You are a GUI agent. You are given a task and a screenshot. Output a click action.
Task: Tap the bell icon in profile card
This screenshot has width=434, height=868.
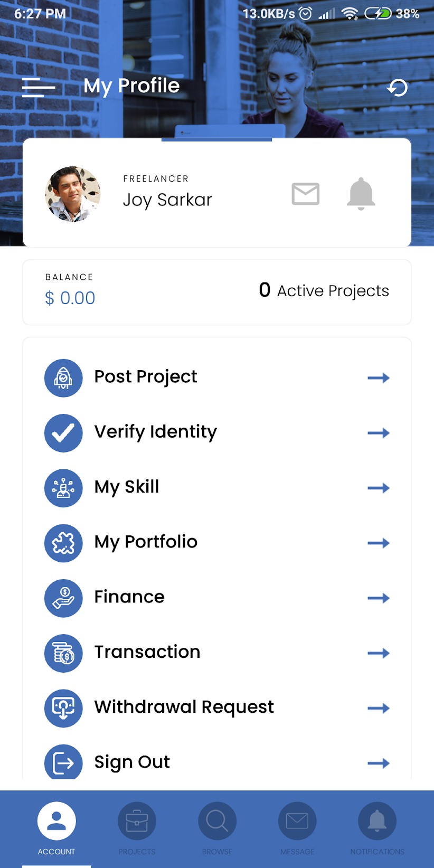pyautogui.click(x=361, y=194)
